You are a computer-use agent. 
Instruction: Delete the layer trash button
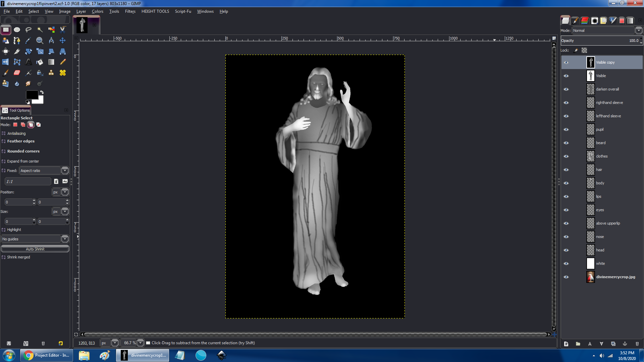pos(637,344)
